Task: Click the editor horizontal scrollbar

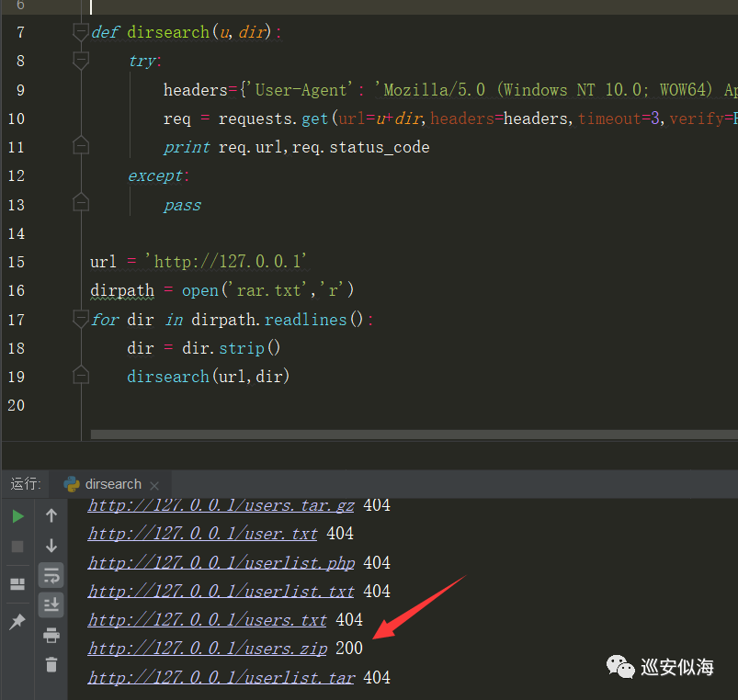Action: click(414, 435)
